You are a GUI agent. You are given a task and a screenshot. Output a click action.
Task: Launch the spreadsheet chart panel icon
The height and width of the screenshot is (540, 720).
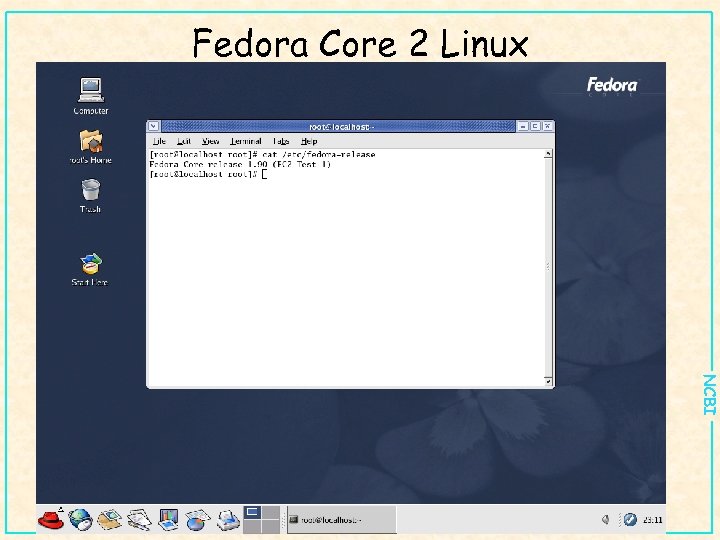pos(197,519)
